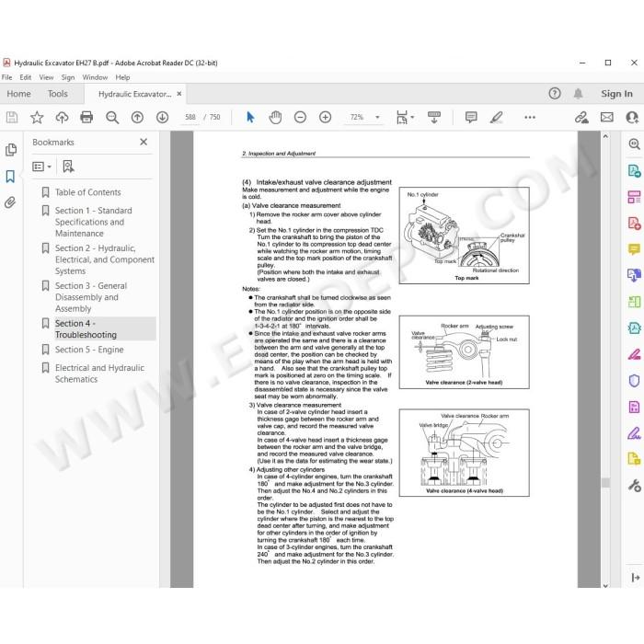Add a comment sticky note icon

tap(471, 118)
